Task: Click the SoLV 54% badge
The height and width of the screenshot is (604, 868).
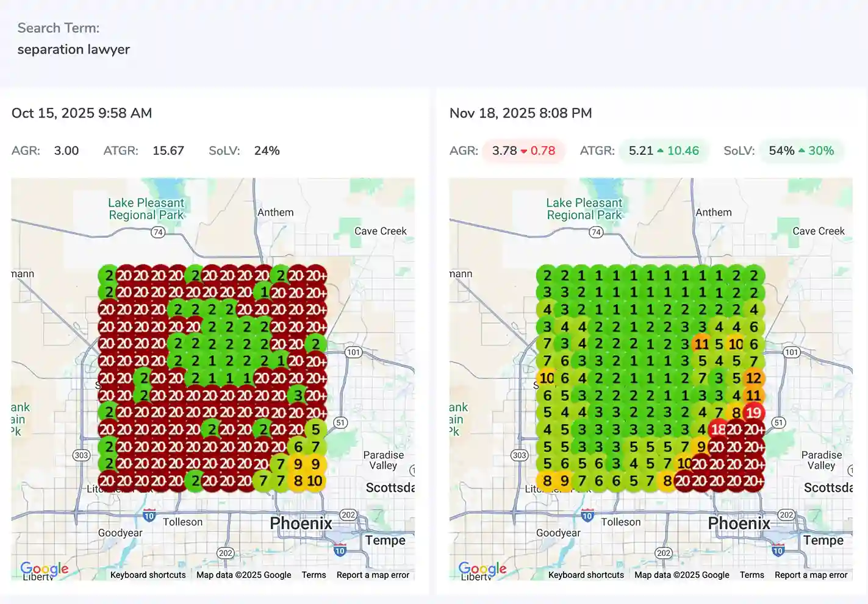Action: [802, 151]
